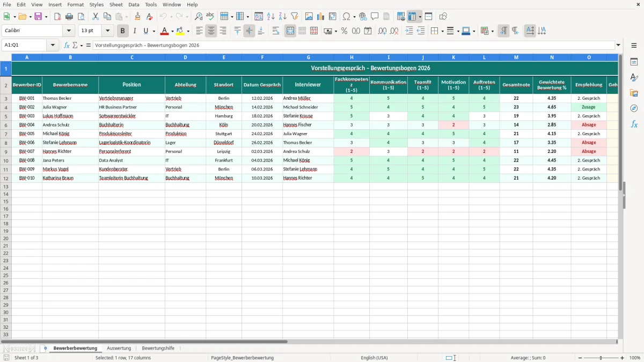644x362 pixels.
Task: Format selection as date
Action: pyautogui.click(x=368, y=31)
